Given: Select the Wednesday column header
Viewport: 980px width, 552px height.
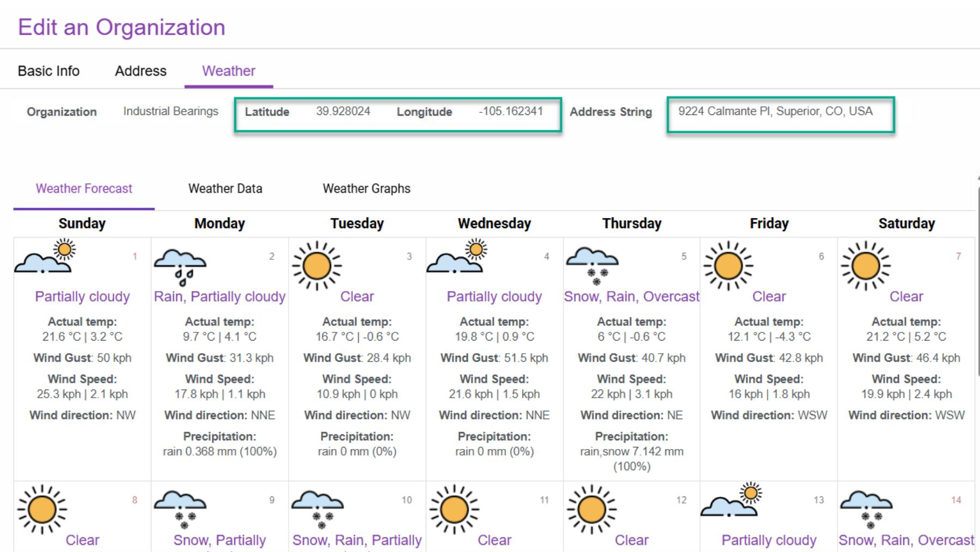Looking at the screenshot, I should (x=494, y=223).
